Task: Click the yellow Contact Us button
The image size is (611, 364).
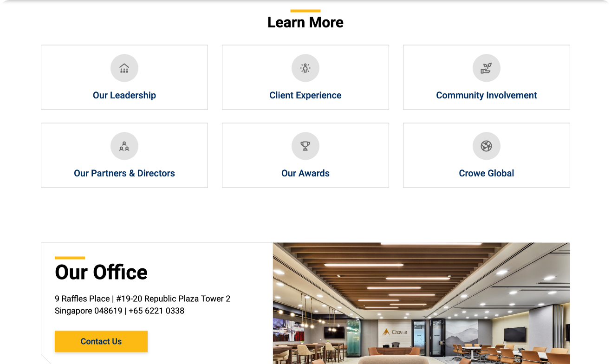Action: pyautogui.click(x=101, y=341)
